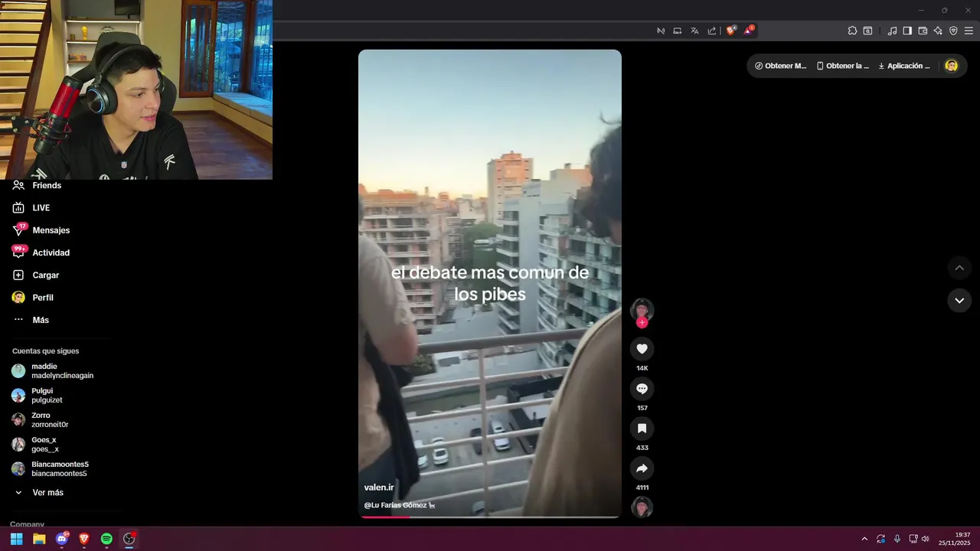The width and height of the screenshot is (980, 551).
Task: Go to Perfil page
Action: point(33,298)
